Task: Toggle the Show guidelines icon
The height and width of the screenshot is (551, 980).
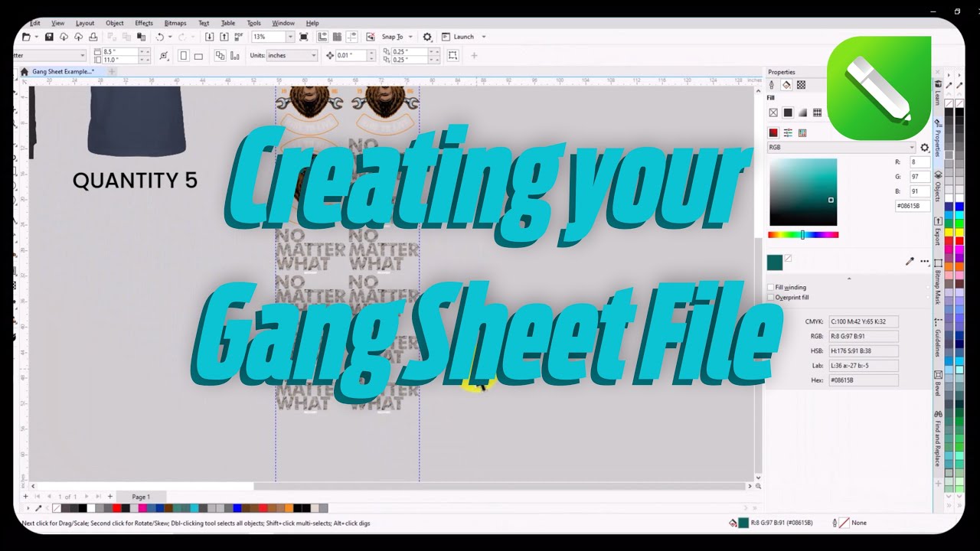Action: [x=351, y=37]
